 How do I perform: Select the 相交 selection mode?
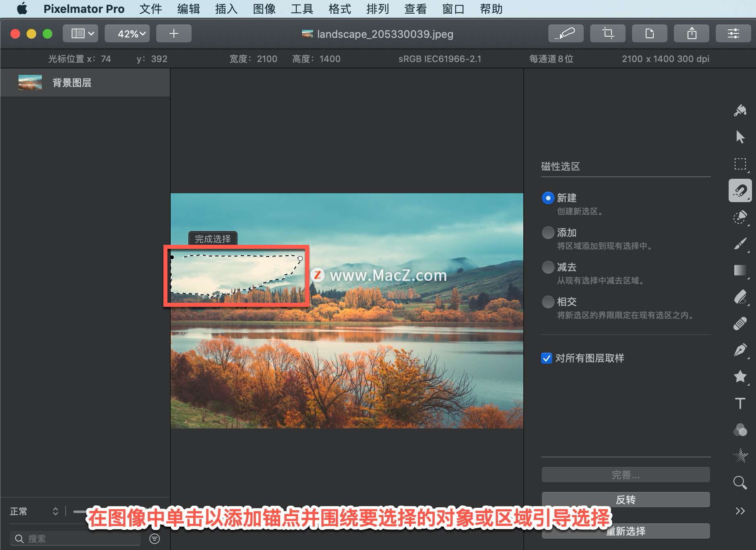click(x=548, y=302)
